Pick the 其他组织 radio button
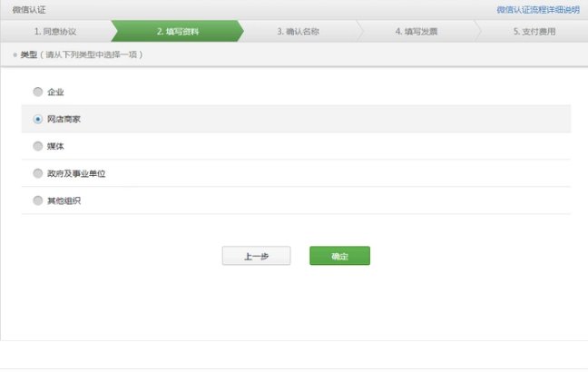The image size is (588, 372). (x=37, y=201)
